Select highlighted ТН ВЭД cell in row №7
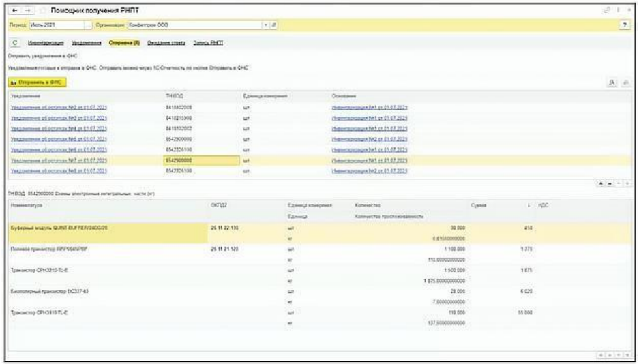 point(201,160)
